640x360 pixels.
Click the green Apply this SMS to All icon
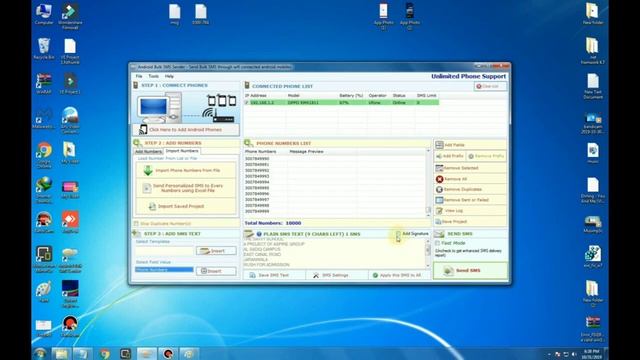pos(375,276)
